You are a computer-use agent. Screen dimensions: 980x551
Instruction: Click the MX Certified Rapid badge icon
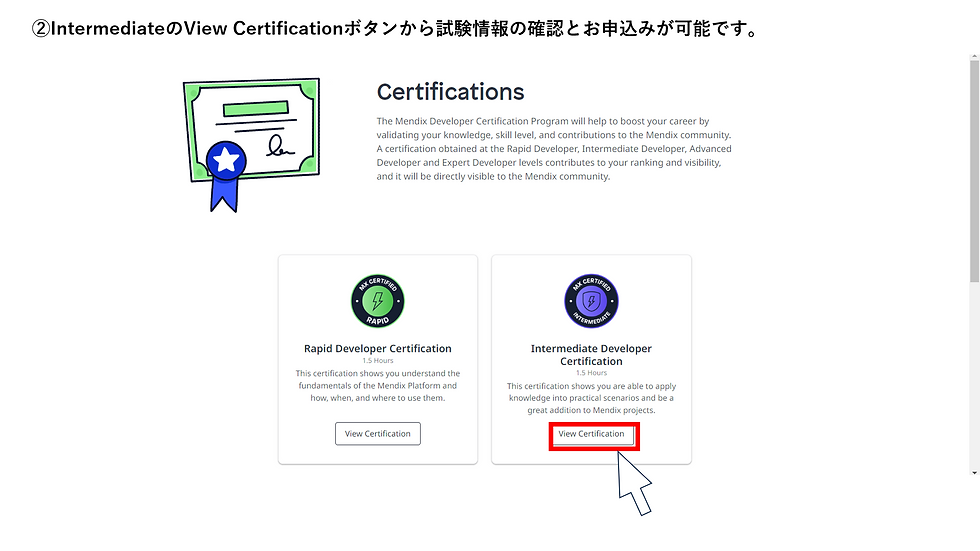point(378,301)
